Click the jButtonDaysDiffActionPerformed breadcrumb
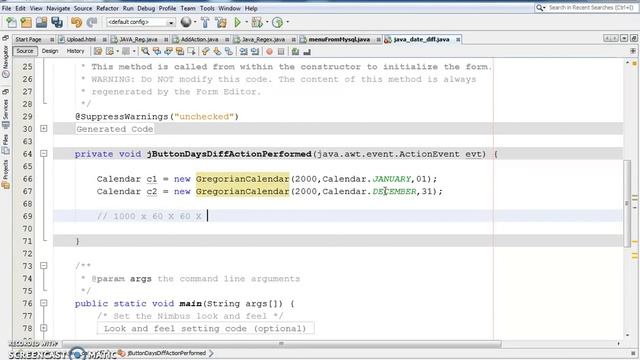 (166, 353)
